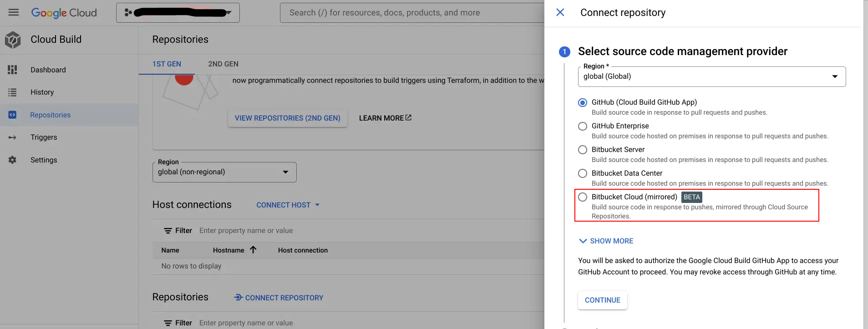Screen dimensions: 868x329
Task: Close the Connect repository panel
Action: click(560, 12)
